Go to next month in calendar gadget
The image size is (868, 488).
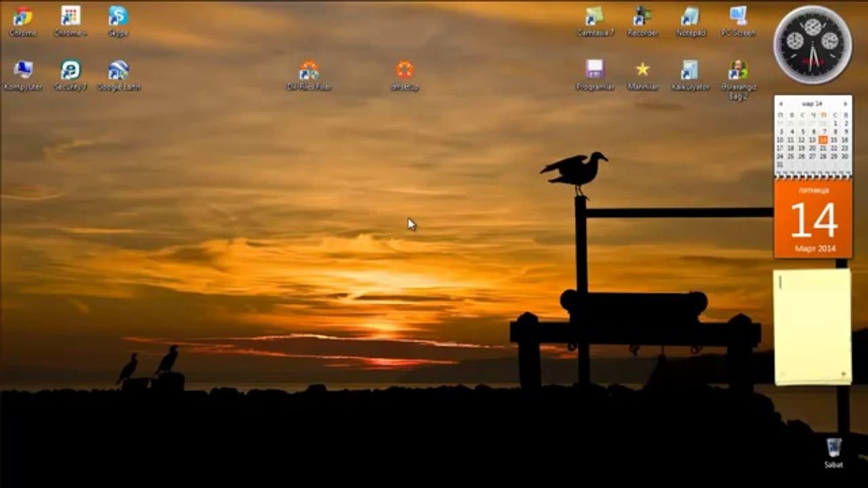(845, 104)
